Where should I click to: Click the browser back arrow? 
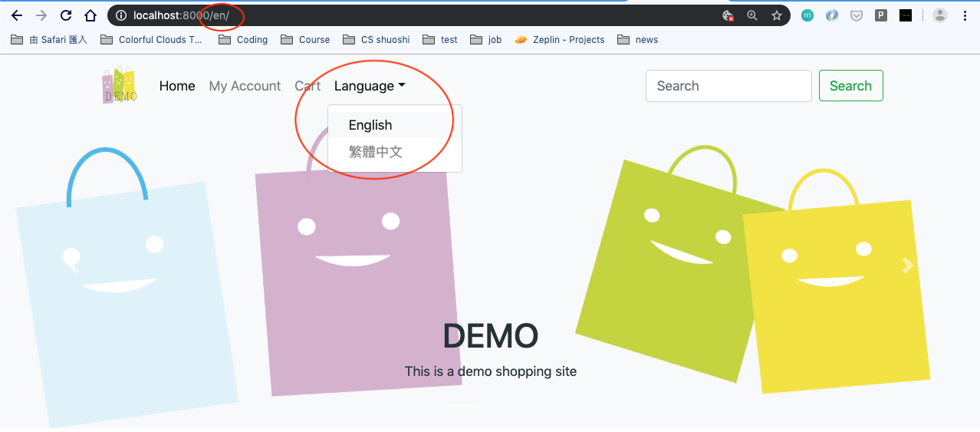pos(17,15)
